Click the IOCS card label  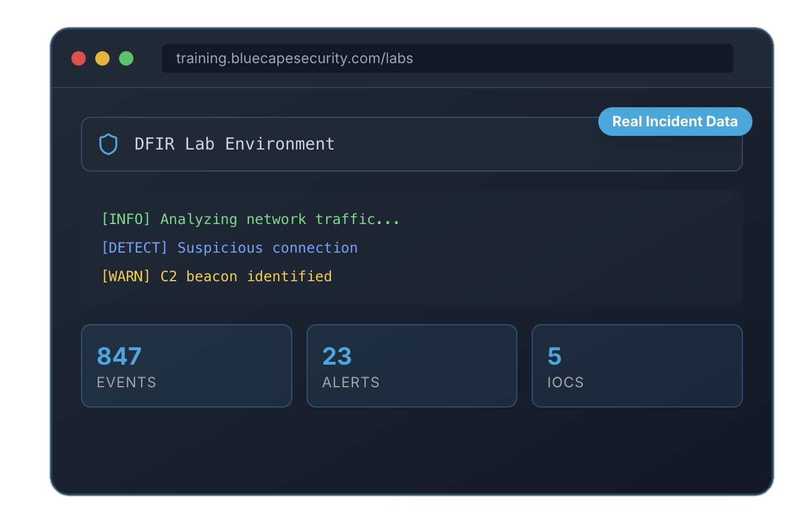pyautogui.click(x=566, y=383)
